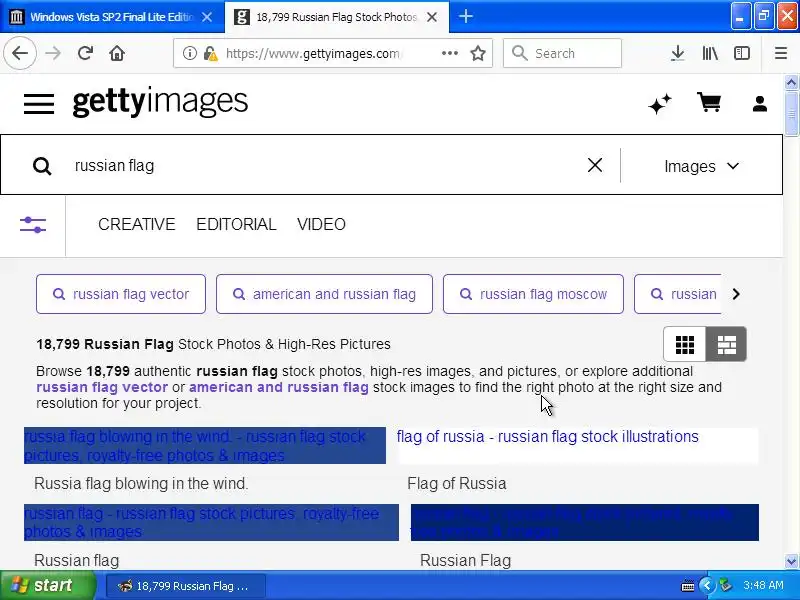
Task: Follow russian flag vector link in description
Action: pos(102,387)
